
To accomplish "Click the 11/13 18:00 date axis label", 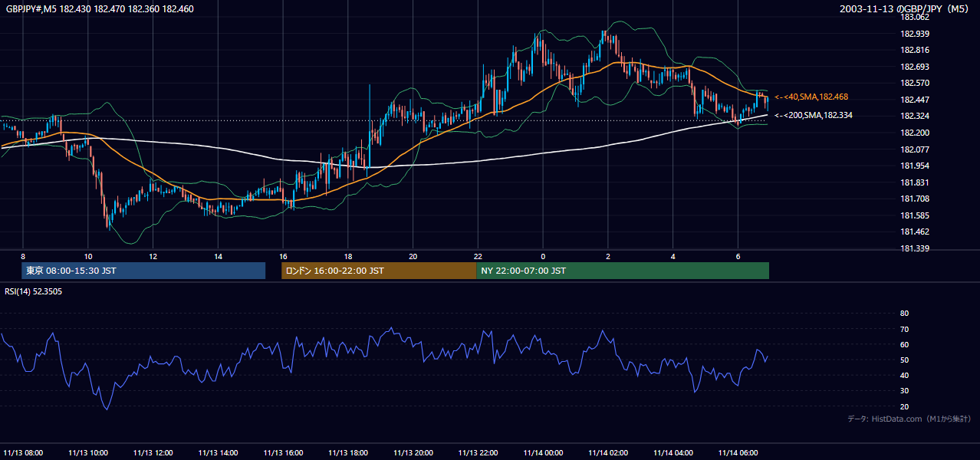I will (x=348, y=452).
